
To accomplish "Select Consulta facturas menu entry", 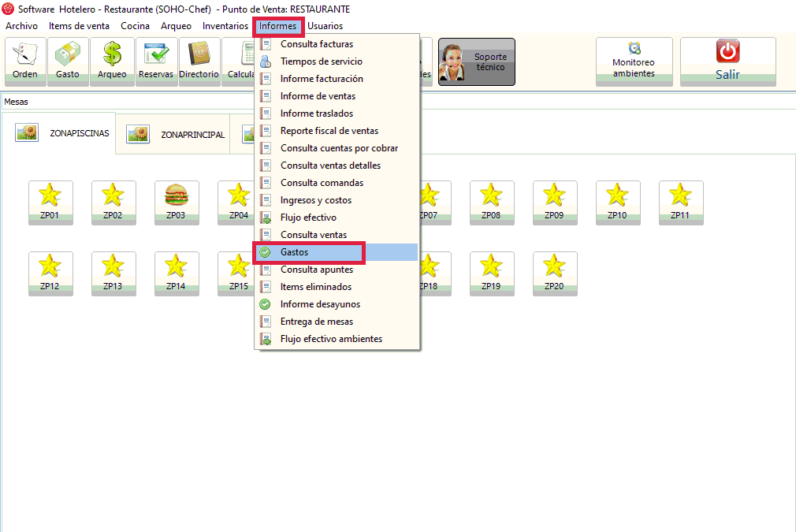I will pos(316,44).
